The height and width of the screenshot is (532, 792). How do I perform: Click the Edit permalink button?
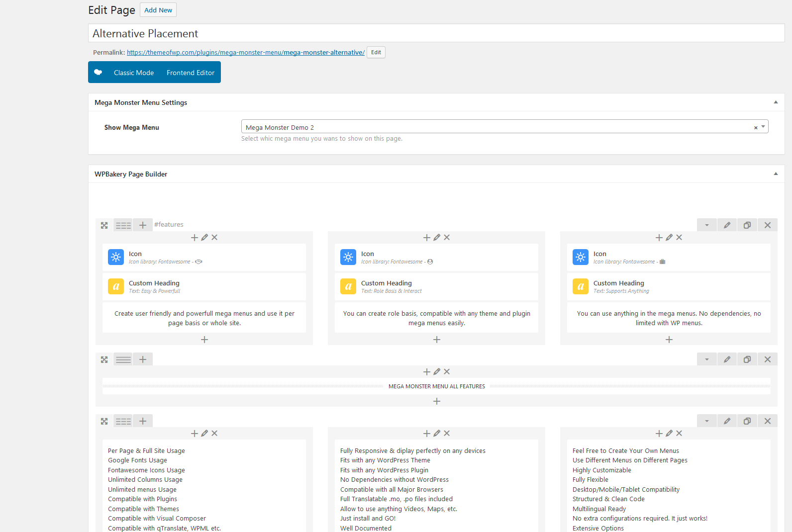(x=376, y=52)
